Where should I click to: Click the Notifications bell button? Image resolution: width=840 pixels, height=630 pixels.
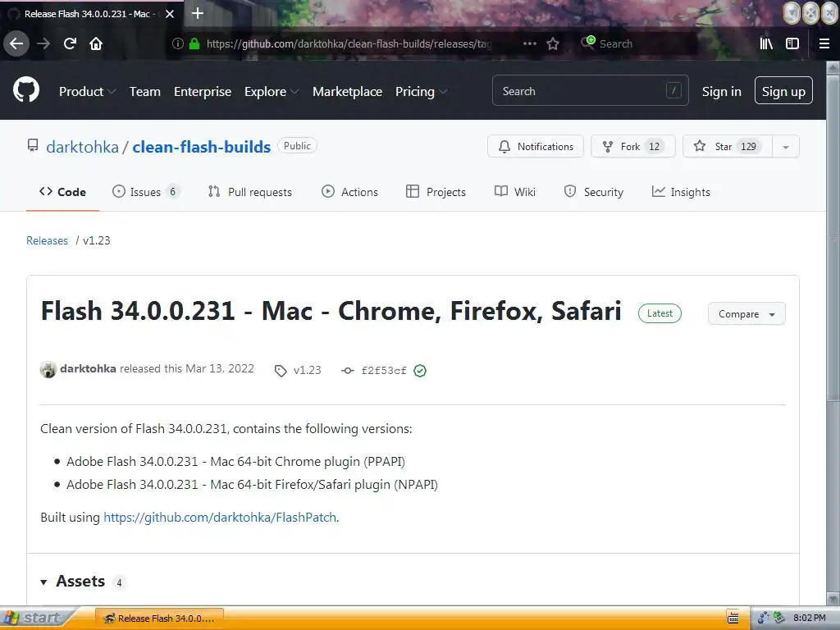coord(535,146)
